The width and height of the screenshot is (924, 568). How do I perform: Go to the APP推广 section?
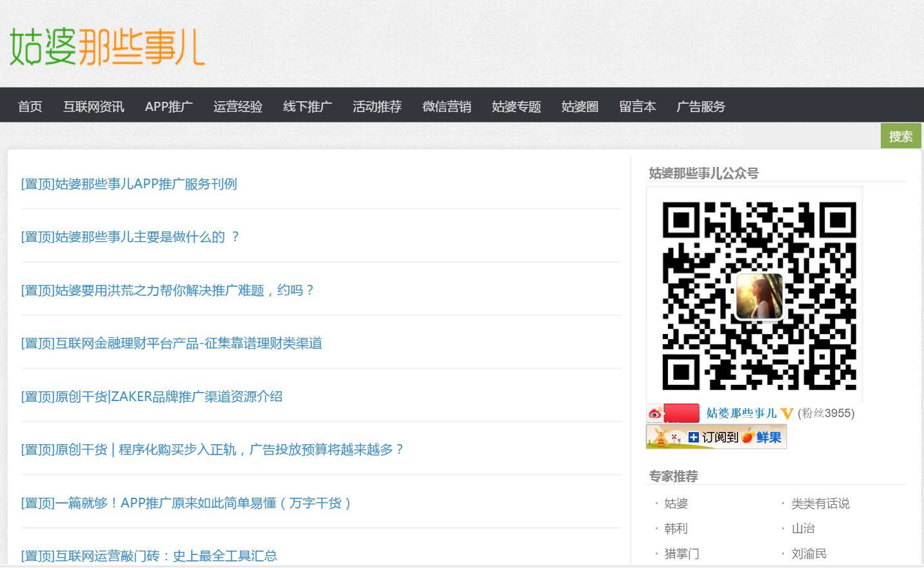click(169, 106)
